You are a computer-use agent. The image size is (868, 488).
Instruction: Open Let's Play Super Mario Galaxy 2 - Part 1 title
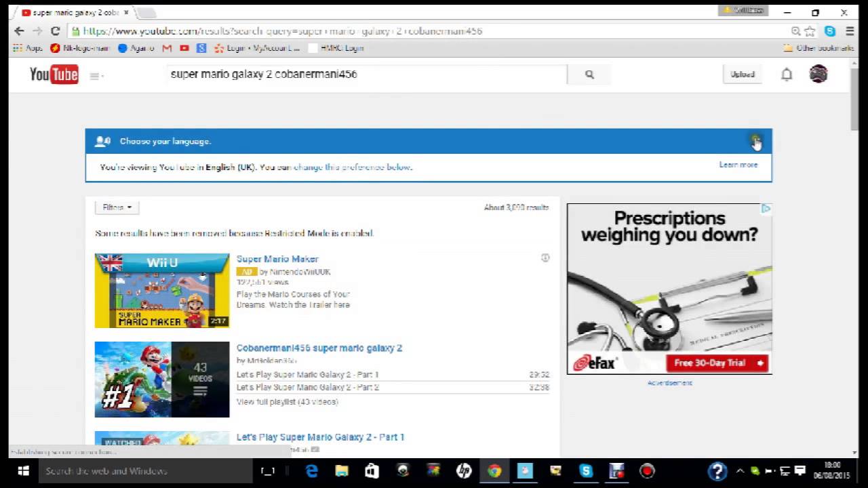(320, 437)
